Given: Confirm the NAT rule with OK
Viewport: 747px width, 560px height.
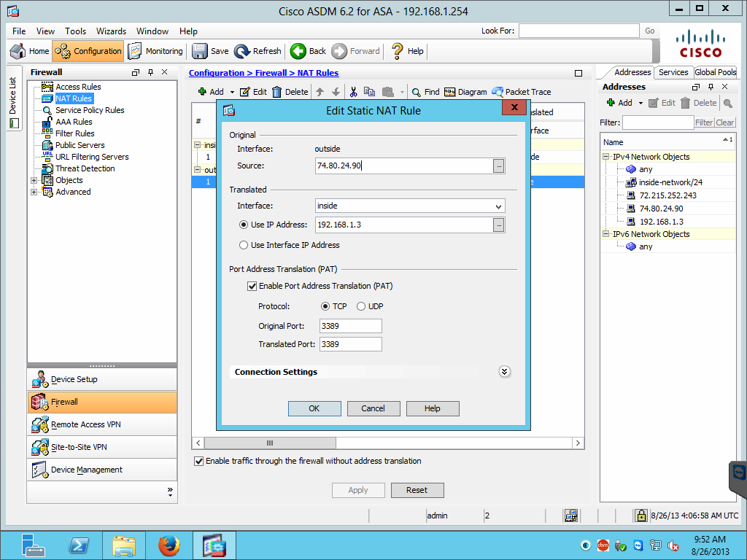Looking at the screenshot, I should pyautogui.click(x=314, y=408).
